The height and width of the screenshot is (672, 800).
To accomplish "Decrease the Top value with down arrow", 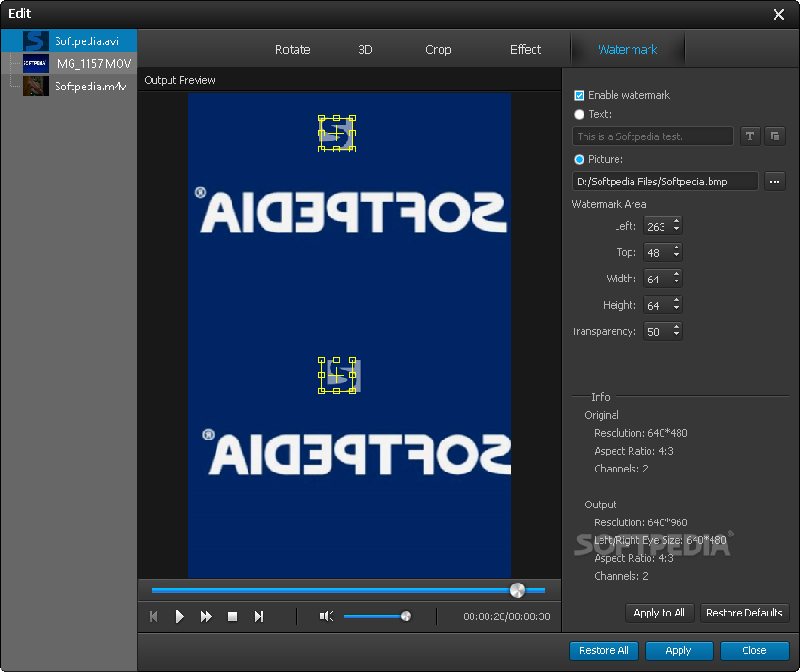I will click(676, 256).
